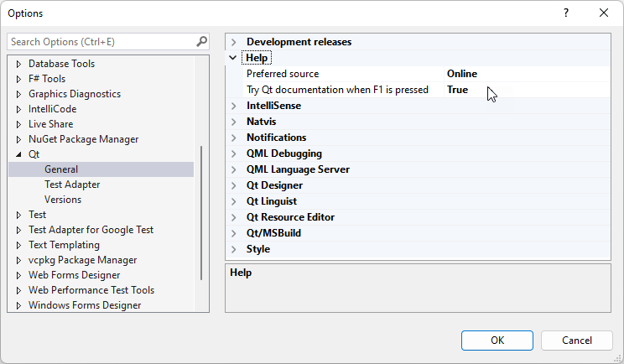
Task: Click the Notifications heading
Action: click(x=276, y=138)
